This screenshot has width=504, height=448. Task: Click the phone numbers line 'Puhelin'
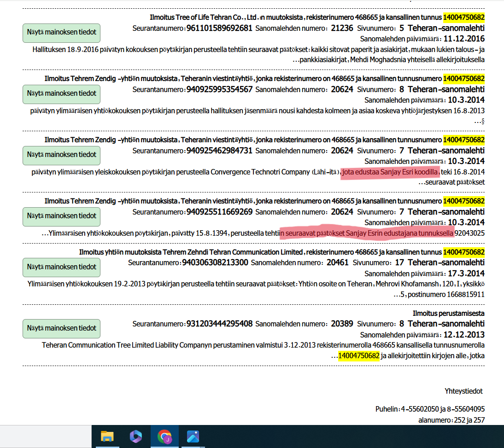pos(430,409)
